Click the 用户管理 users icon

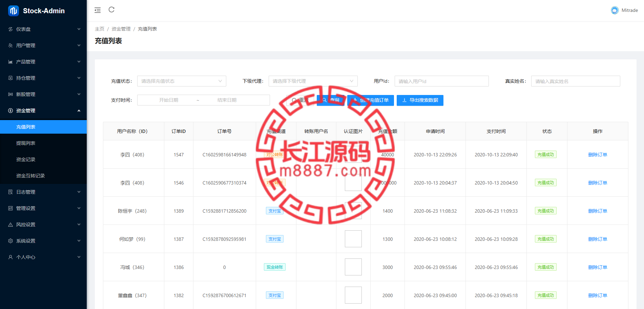point(11,45)
